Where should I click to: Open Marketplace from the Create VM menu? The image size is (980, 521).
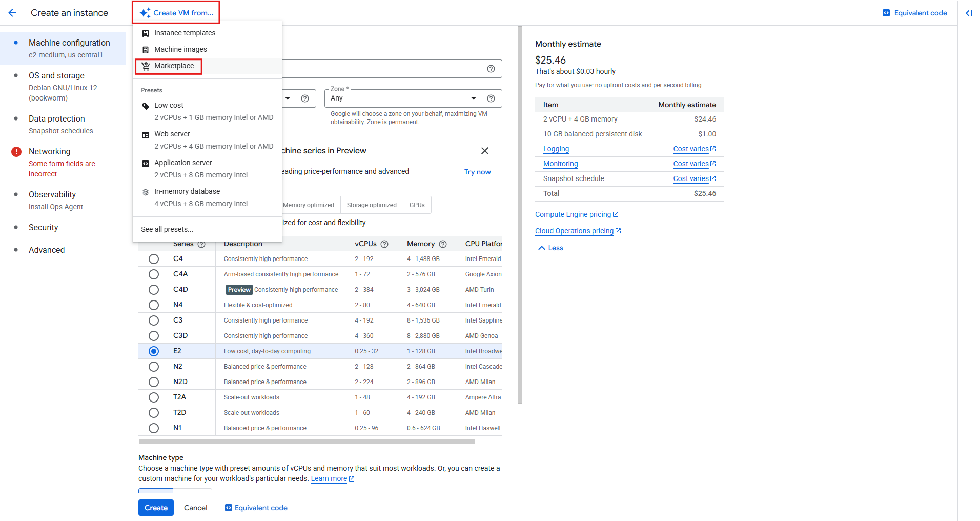click(x=175, y=66)
